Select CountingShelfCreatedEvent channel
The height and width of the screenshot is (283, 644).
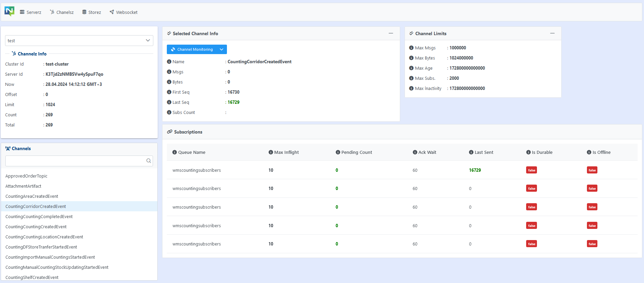(x=79, y=277)
